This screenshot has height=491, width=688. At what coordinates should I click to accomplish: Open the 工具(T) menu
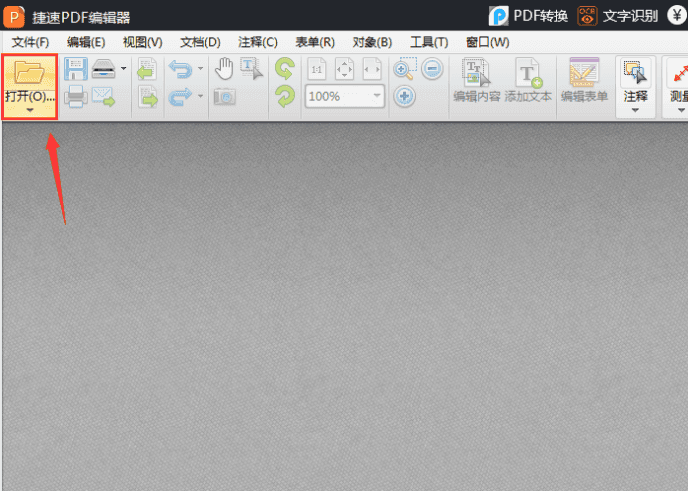coord(429,42)
